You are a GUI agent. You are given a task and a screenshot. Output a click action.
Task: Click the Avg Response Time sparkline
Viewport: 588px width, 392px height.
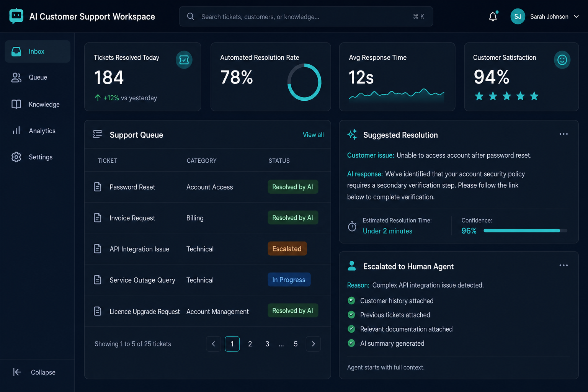396,95
